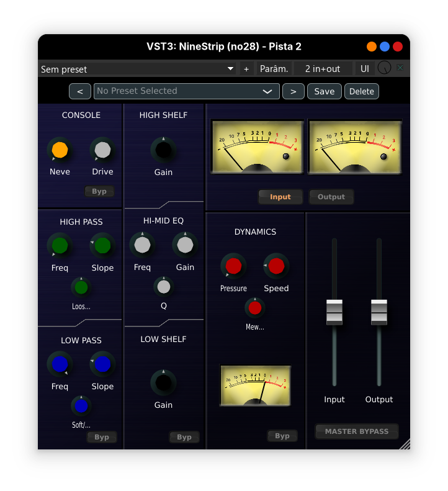Toggle the Console section Byp button
Screen dimensions: 448x491
99,191
